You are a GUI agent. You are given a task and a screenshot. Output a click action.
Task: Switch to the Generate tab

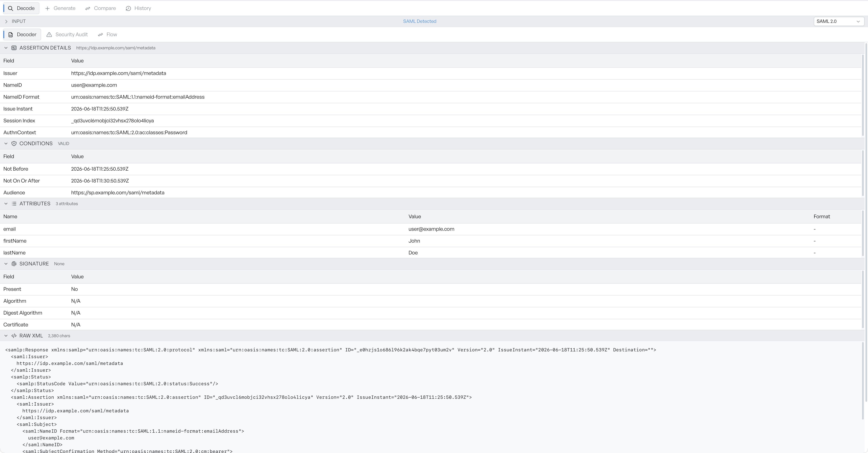(x=60, y=8)
